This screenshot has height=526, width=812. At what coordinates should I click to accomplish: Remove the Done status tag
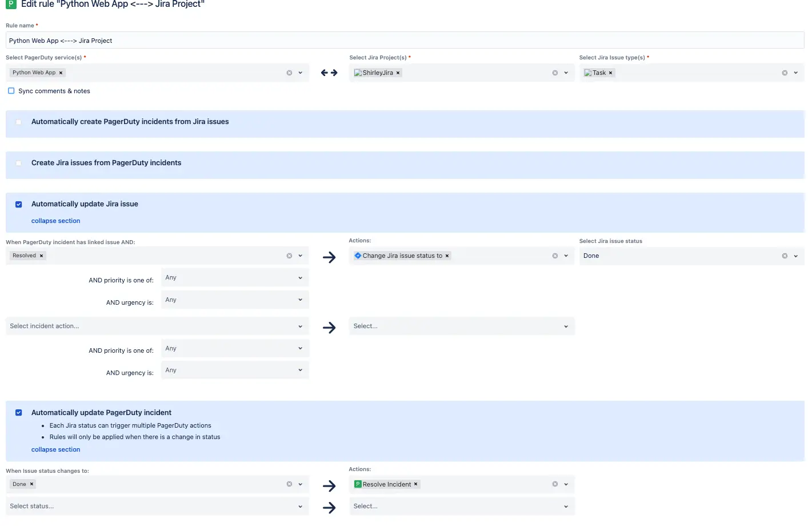(x=31, y=484)
